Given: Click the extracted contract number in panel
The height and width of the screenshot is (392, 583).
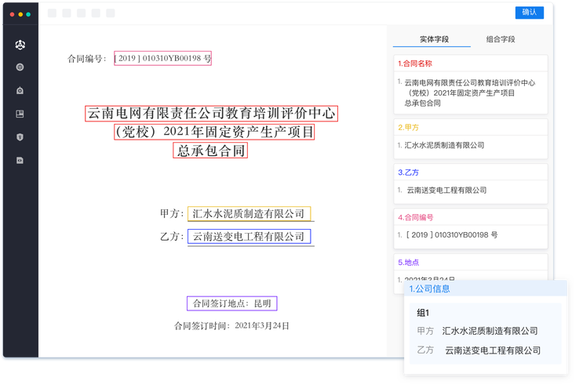Looking at the screenshot, I should pos(452,235).
